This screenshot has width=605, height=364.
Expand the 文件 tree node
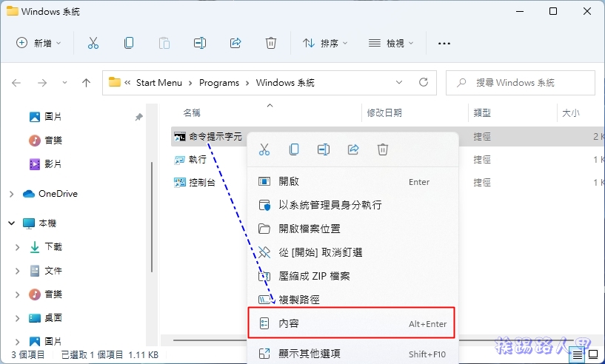[17, 271]
